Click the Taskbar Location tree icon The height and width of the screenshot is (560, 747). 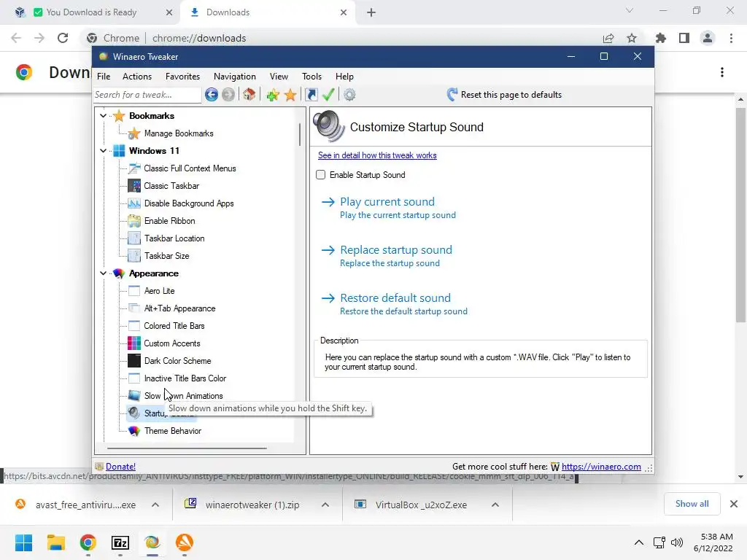coord(134,238)
